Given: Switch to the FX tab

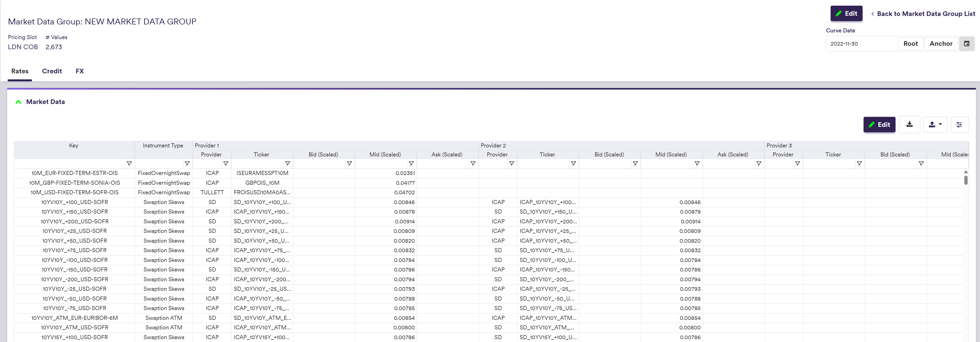Looking at the screenshot, I should click(80, 71).
